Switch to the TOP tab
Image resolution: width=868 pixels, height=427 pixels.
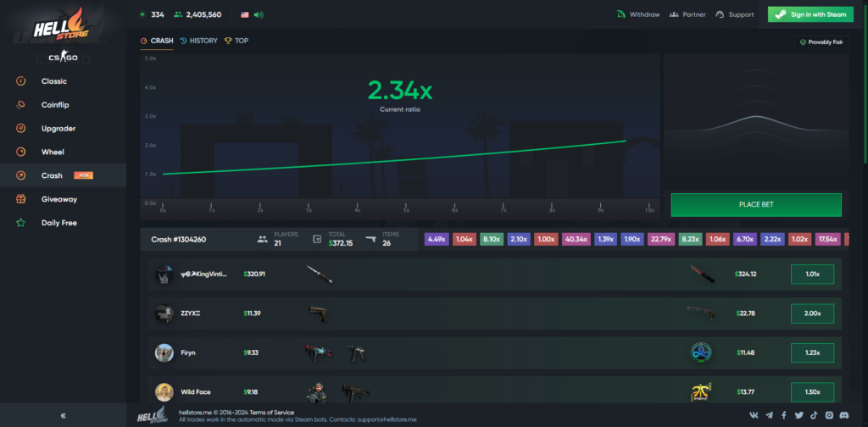click(x=236, y=41)
